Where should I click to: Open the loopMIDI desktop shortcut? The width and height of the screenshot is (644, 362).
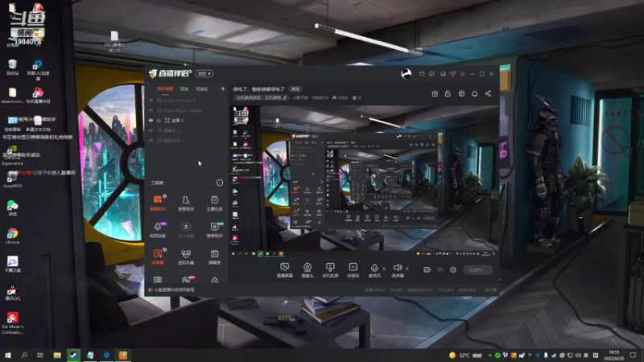pos(12,179)
